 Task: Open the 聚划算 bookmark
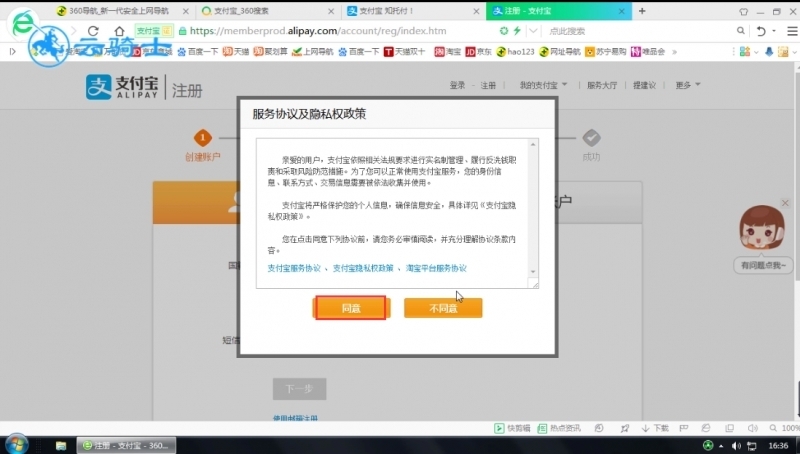pos(270,52)
